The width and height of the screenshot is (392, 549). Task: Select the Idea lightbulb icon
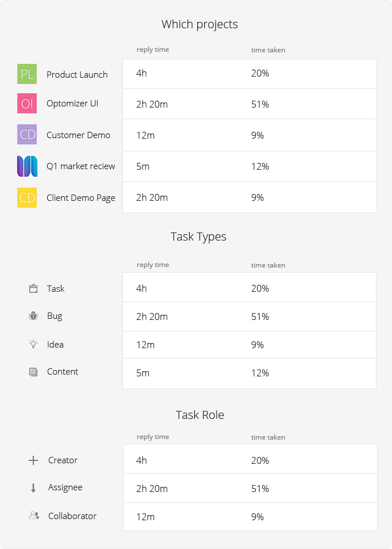pos(33,344)
